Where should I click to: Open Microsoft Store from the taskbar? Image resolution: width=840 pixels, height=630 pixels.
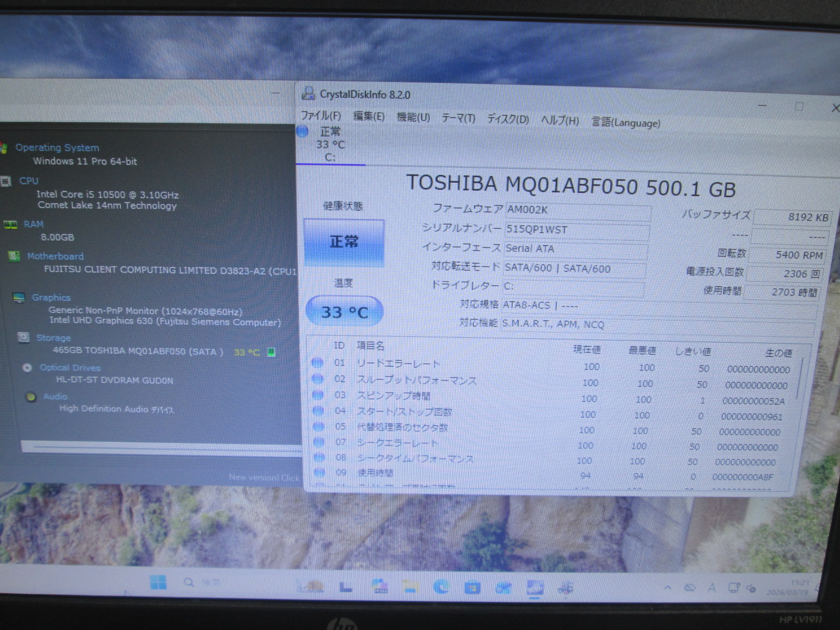pyautogui.click(x=472, y=587)
